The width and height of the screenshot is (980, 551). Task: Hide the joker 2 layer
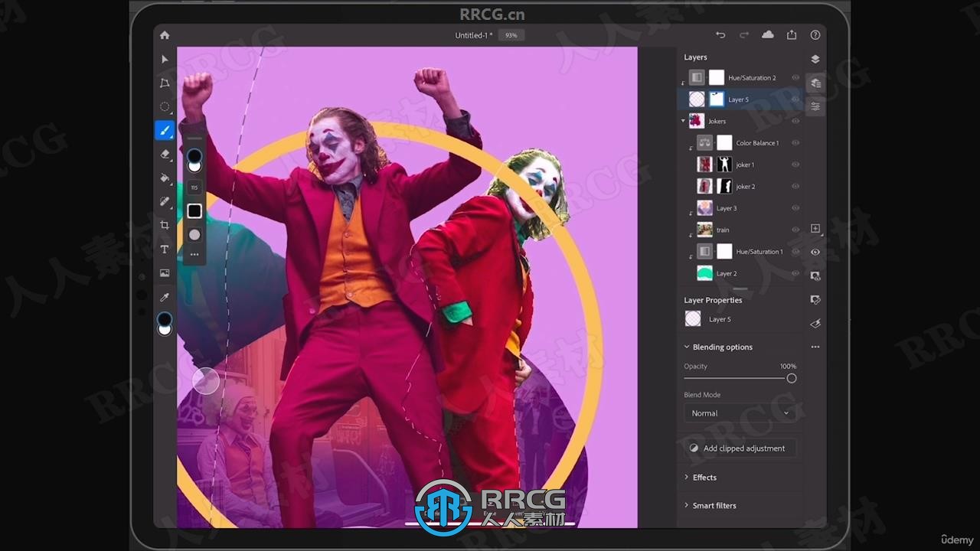coord(795,186)
